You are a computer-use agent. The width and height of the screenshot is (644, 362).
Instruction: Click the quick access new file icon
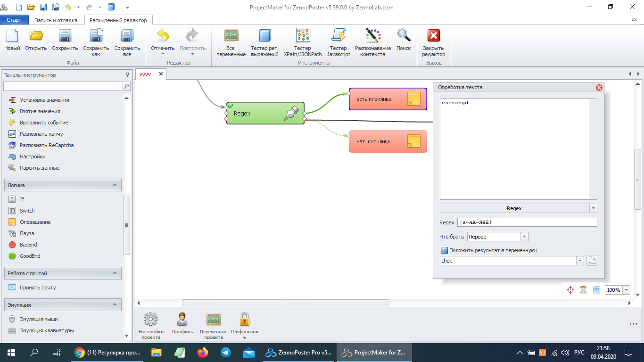(19, 7)
